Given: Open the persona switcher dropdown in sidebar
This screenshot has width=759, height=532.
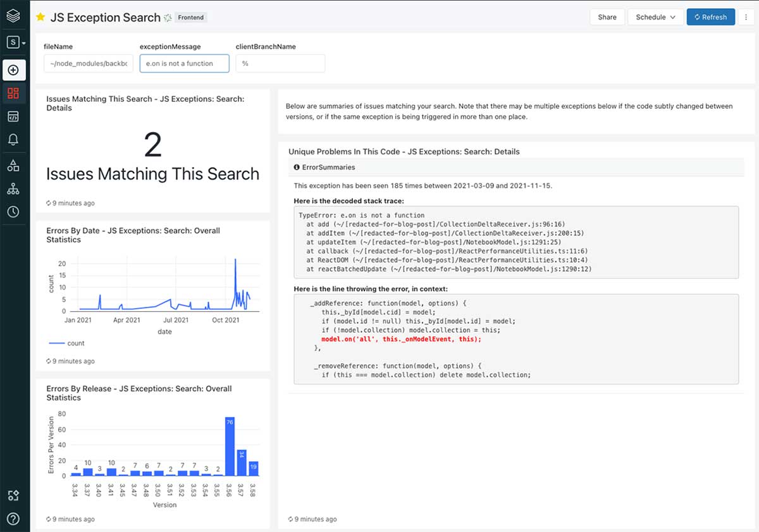Looking at the screenshot, I should pos(16,43).
